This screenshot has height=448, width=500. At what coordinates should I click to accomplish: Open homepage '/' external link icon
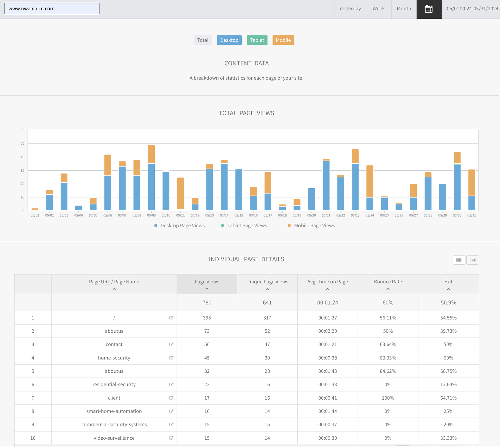pyautogui.click(x=171, y=318)
